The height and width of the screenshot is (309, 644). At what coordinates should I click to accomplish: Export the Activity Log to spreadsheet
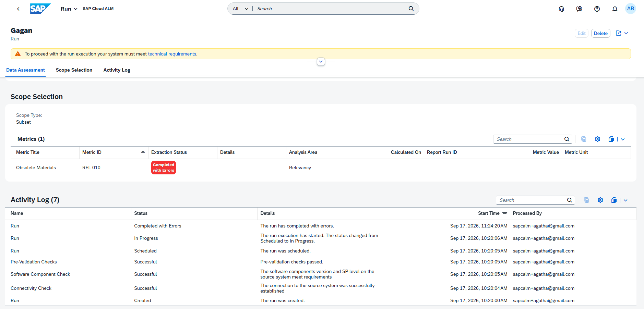(x=614, y=200)
